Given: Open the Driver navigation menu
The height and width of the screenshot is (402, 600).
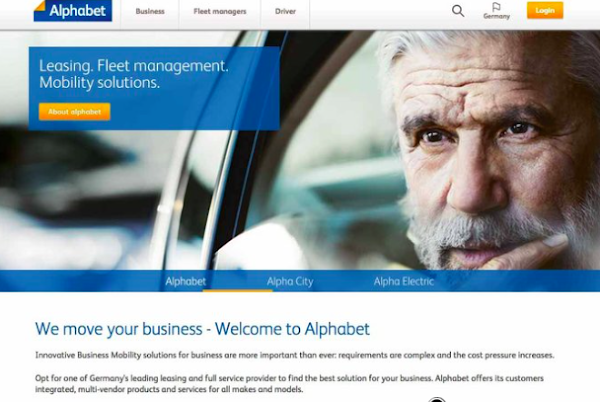Looking at the screenshot, I should tap(285, 11).
